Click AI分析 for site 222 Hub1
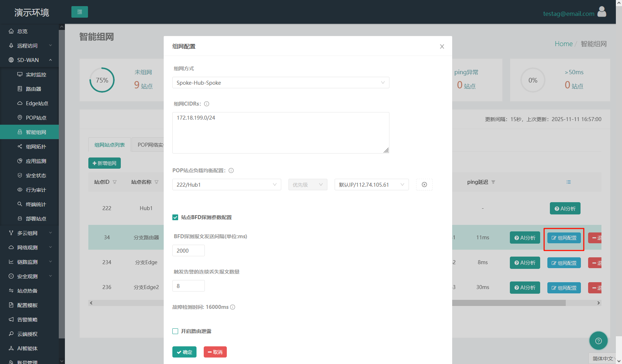Viewport: 622px width, 364px height. point(565,208)
